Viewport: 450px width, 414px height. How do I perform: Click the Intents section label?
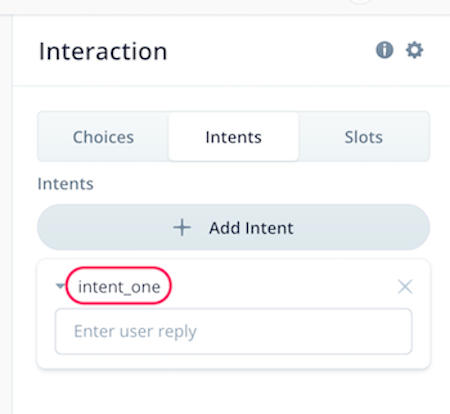(66, 184)
